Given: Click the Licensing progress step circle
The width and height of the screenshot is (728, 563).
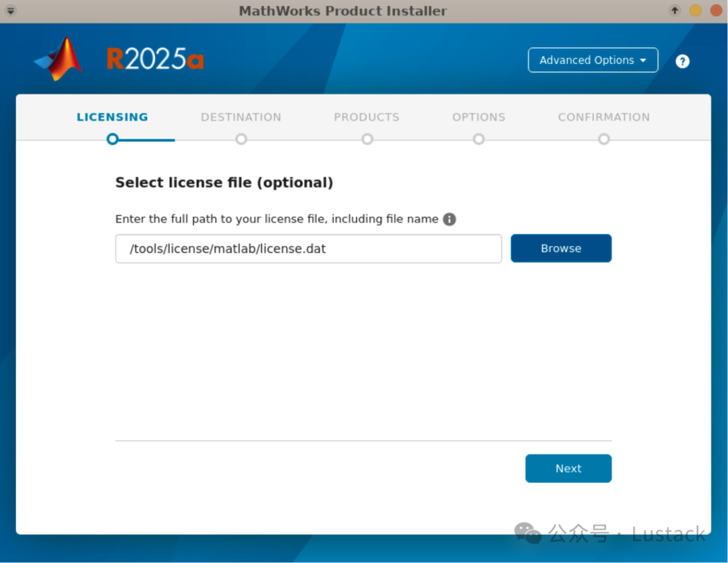Looking at the screenshot, I should pos(113,139).
